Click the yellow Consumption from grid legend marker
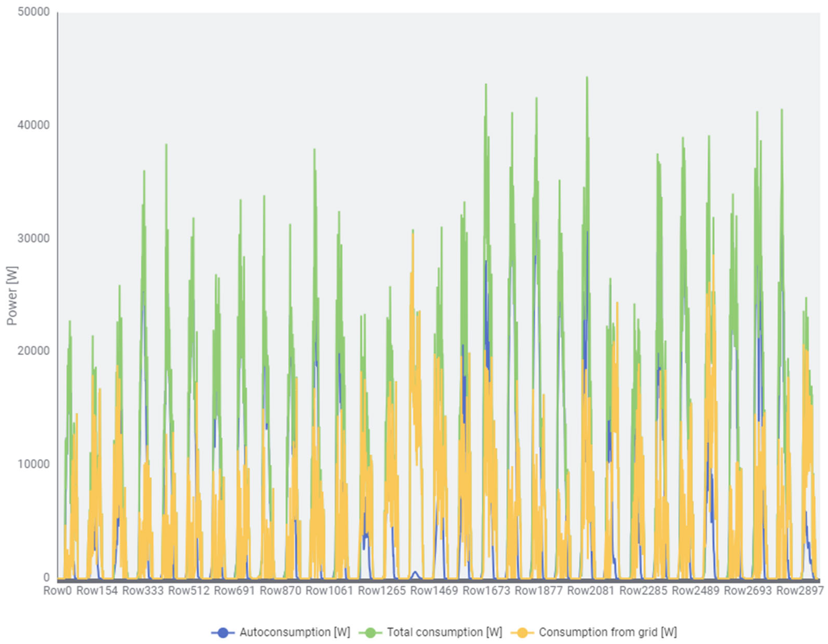This screenshot has width=828, height=644. point(522,632)
